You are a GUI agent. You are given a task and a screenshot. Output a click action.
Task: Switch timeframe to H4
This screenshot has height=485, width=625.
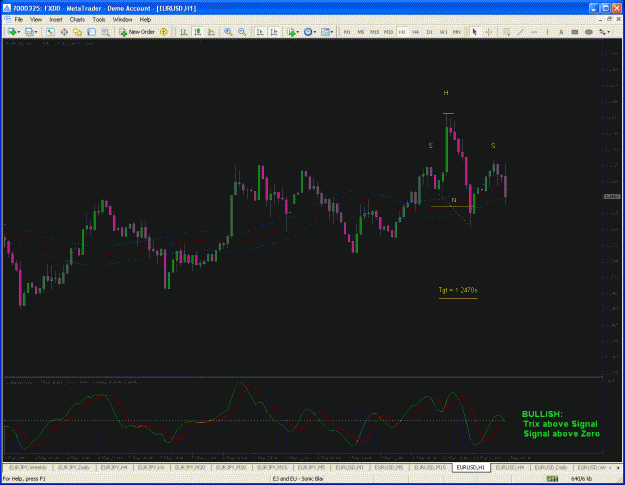tap(416, 32)
